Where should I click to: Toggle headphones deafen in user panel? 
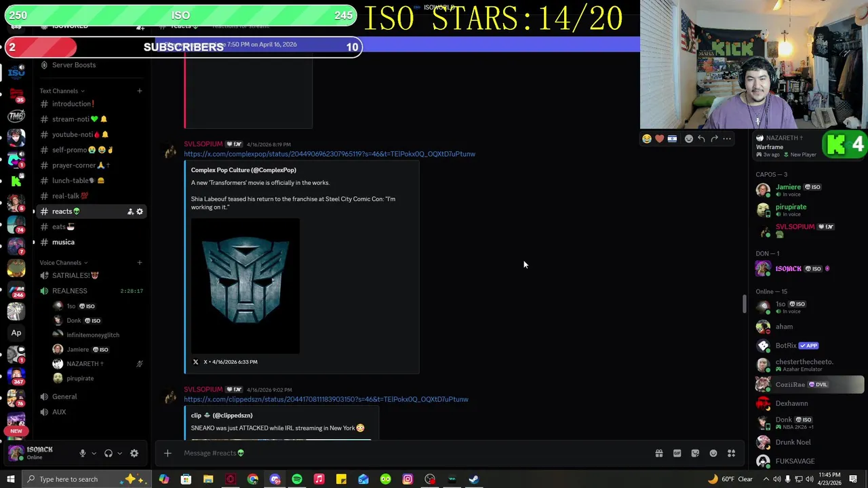(x=108, y=453)
